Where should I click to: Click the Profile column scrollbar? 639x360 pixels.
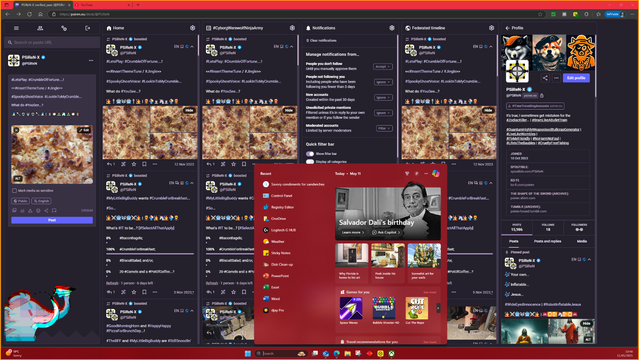(x=595, y=65)
